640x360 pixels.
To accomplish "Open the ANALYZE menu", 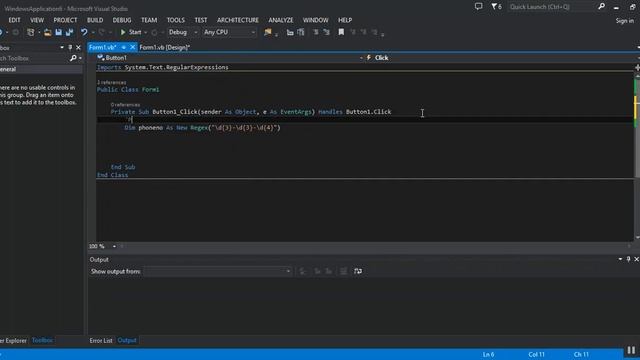I will 281,20.
